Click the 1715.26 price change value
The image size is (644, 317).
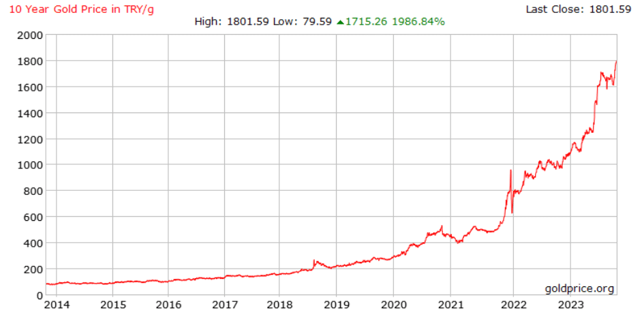tap(366, 22)
